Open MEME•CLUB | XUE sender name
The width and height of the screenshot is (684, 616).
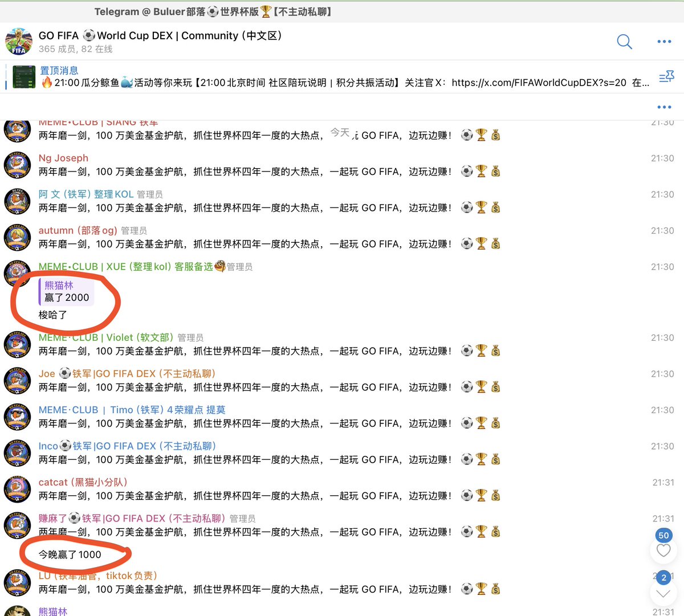pyautogui.click(x=132, y=267)
